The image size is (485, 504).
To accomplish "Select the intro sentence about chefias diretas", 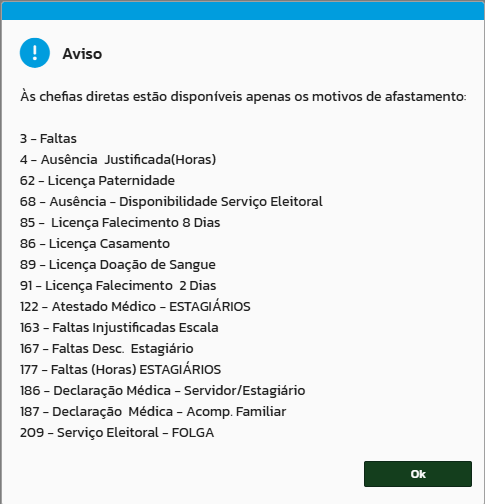I will pos(243,97).
